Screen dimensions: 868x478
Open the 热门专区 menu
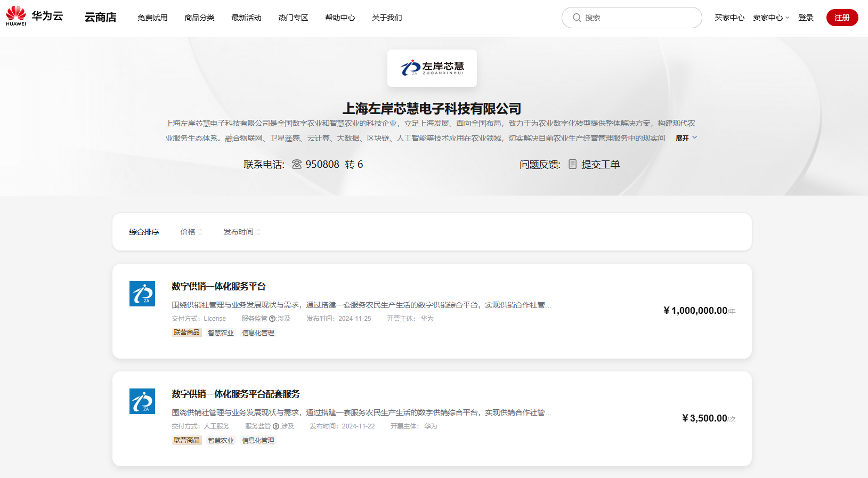click(293, 18)
